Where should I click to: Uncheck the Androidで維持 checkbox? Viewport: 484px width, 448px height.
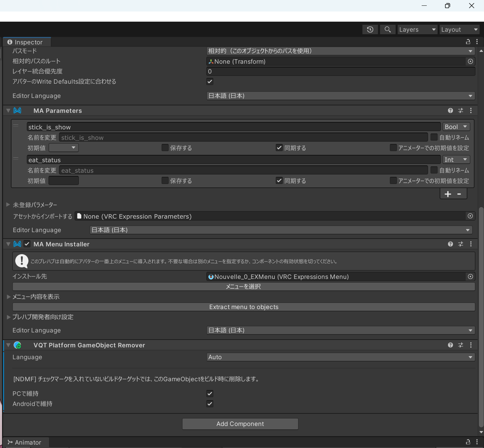point(210,404)
